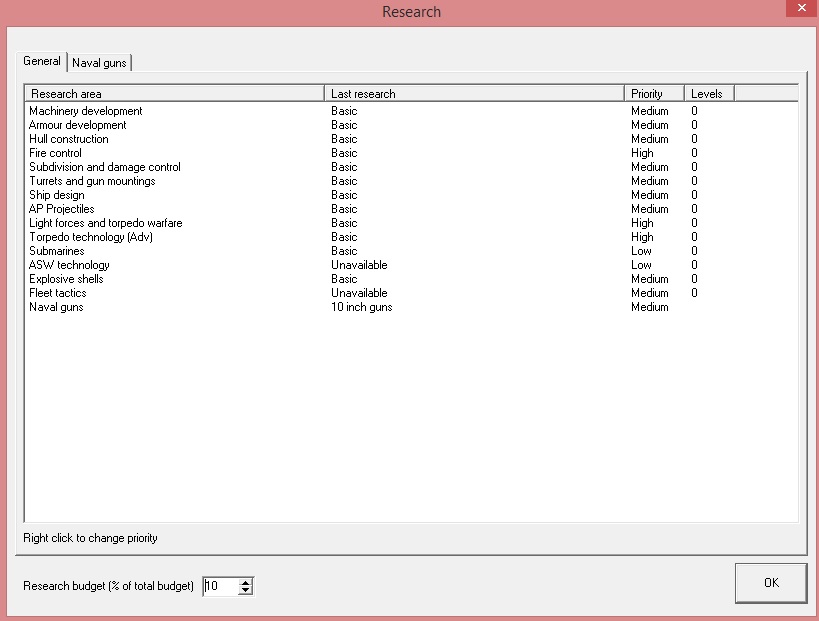The width and height of the screenshot is (819, 621).
Task: Click Low priority for Submarines
Action: (641, 251)
